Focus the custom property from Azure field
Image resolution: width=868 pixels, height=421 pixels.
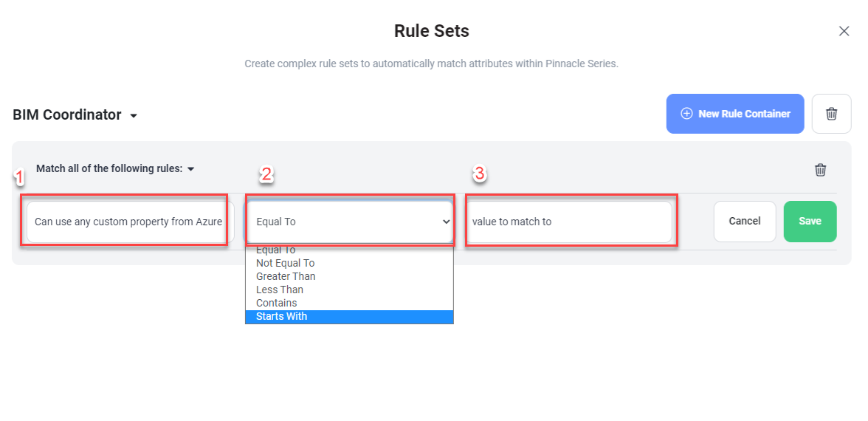point(127,222)
